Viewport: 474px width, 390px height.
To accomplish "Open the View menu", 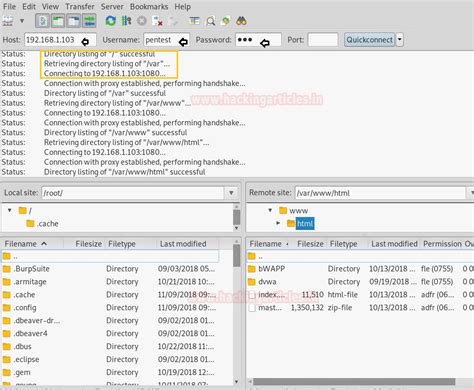I will click(50, 7).
